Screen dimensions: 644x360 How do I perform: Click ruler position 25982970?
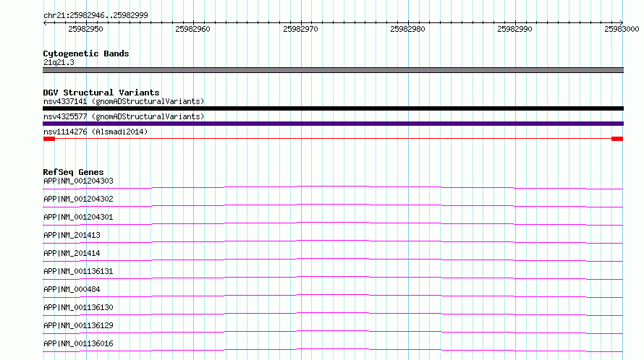click(300, 29)
